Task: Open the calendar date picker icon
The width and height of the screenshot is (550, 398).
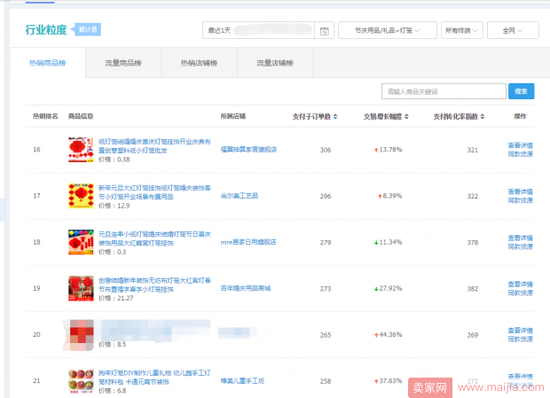Action: coord(324,31)
